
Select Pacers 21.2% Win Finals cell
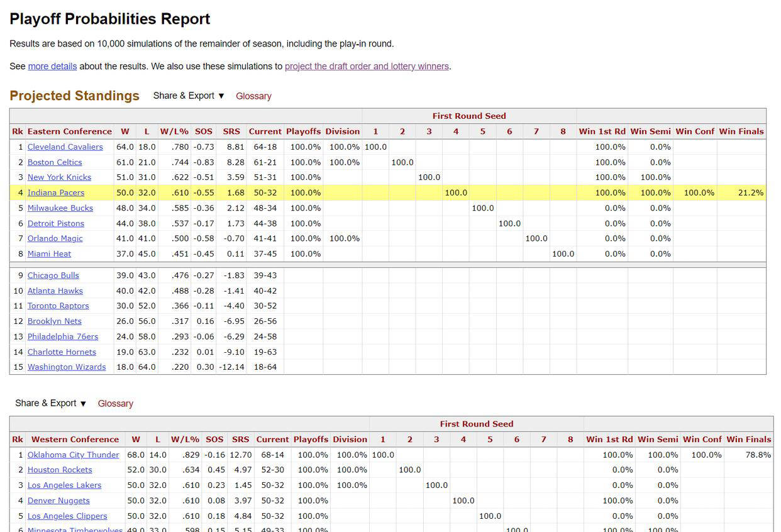742,192
